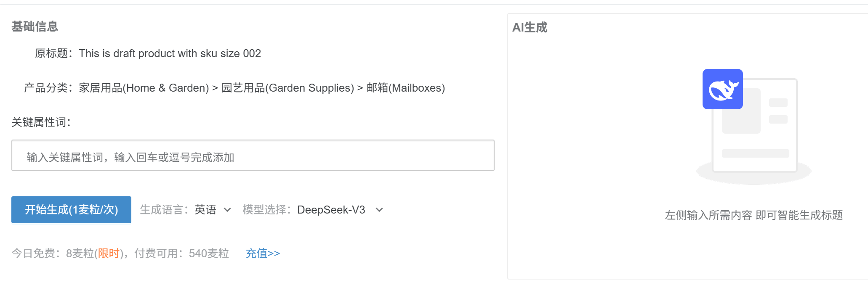This screenshot has height=285, width=868.
Task: Select the 家居用品(Home & Garden) category text
Action: pos(144,88)
